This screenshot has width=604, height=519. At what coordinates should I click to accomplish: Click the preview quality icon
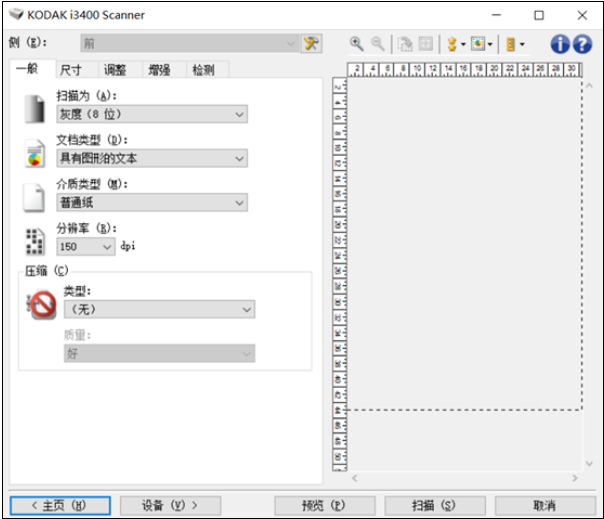pyautogui.click(x=452, y=44)
